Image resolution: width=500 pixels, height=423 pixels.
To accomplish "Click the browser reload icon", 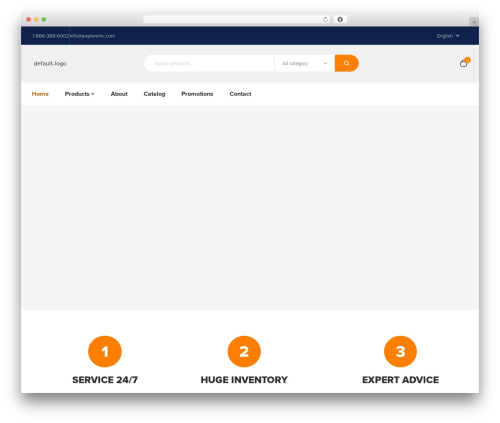I will (325, 19).
